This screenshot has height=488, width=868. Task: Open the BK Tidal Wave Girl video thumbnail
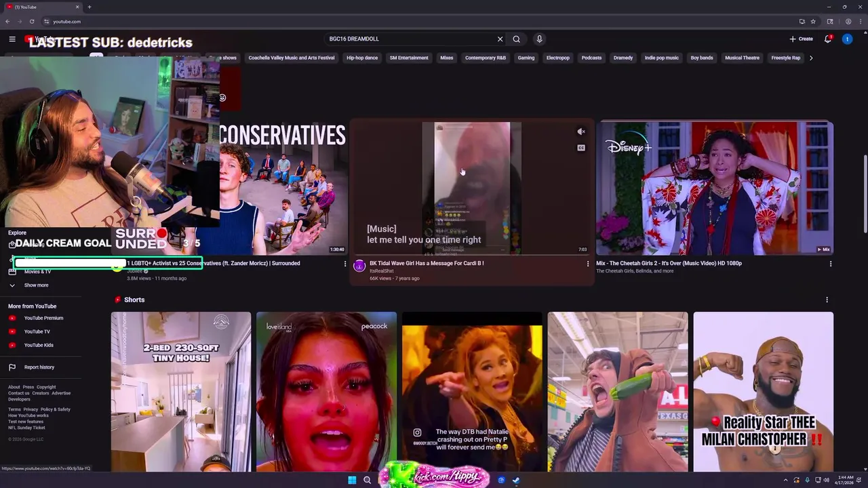pyautogui.click(x=472, y=188)
